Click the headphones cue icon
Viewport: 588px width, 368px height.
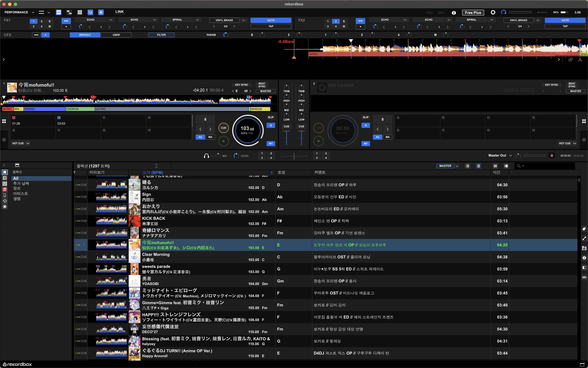point(206,156)
